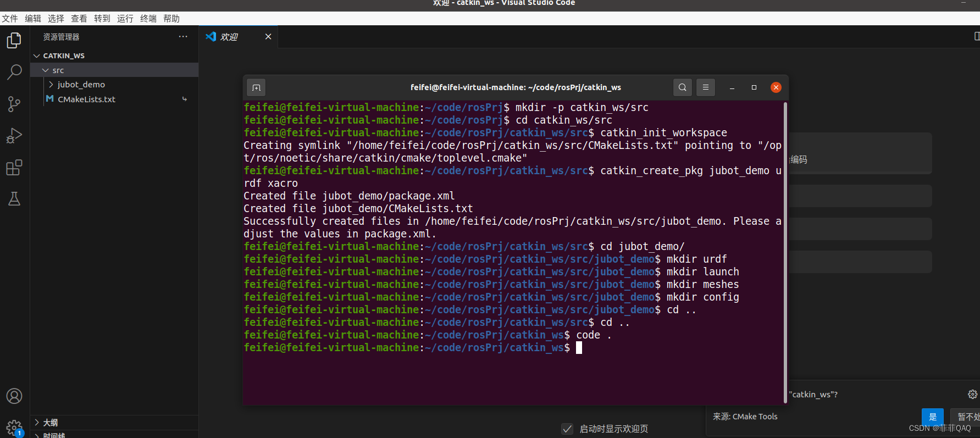Close the 欢迎 welcome tab
980x438 pixels.
pyautogui.click(x=268, y=37)
